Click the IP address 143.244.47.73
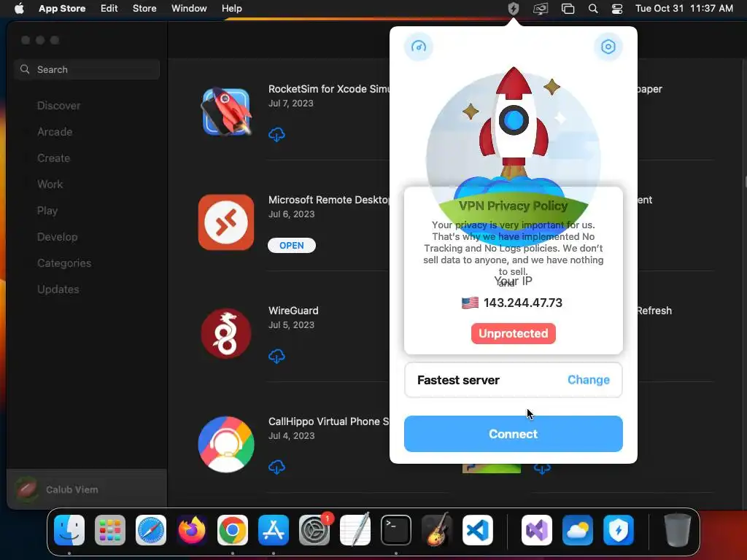The width and height of the screenshot is (747, 560). point(522,303)
